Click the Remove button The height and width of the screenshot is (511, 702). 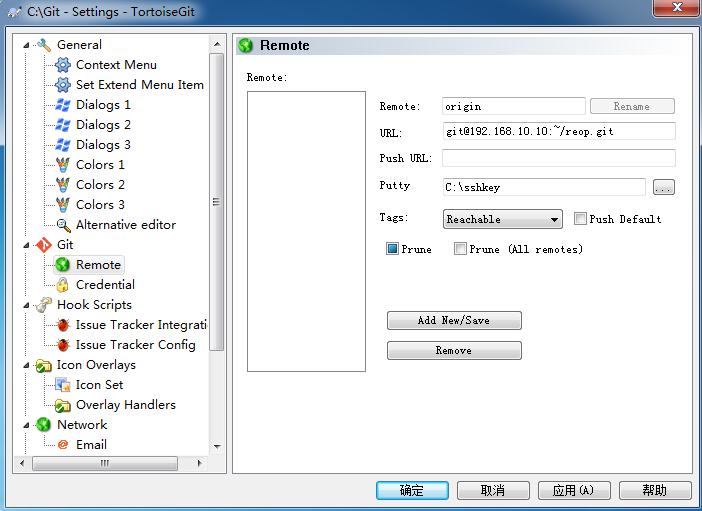tap(454, 350)
